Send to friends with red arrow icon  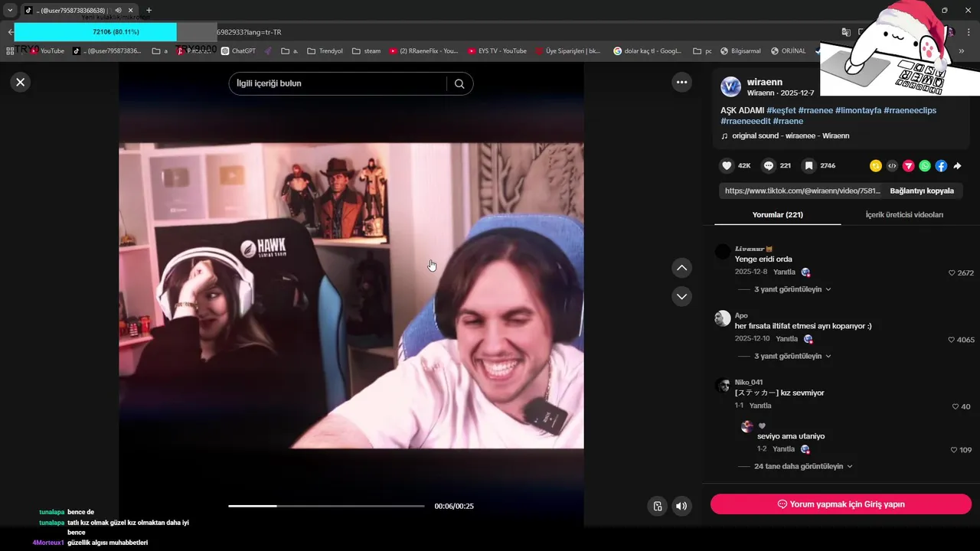click(909, 166)
